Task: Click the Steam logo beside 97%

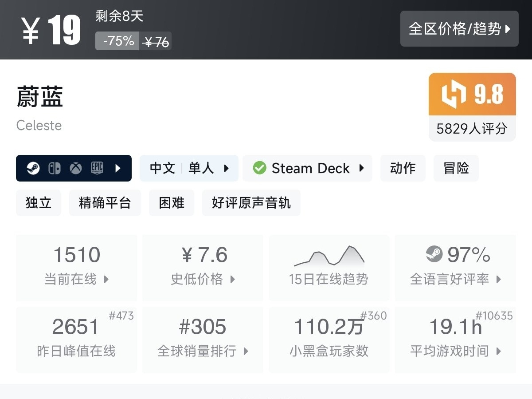Action: coord(434,254)
